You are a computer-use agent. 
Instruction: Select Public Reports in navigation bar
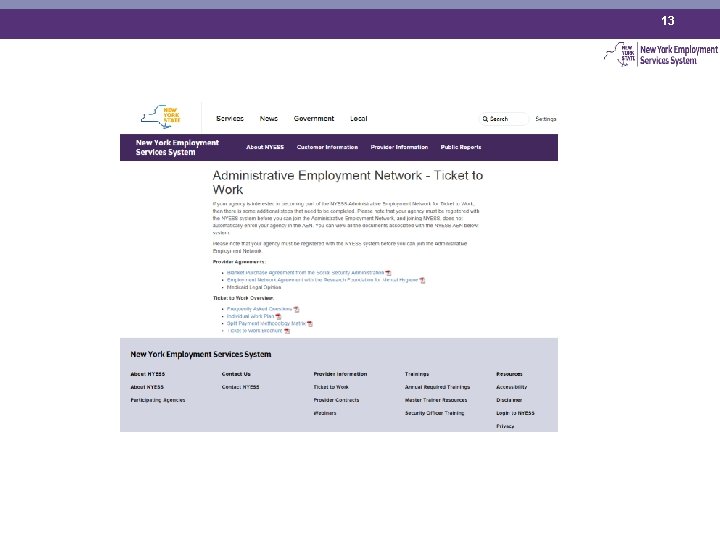pyautogui.click(x=461, y=147)
